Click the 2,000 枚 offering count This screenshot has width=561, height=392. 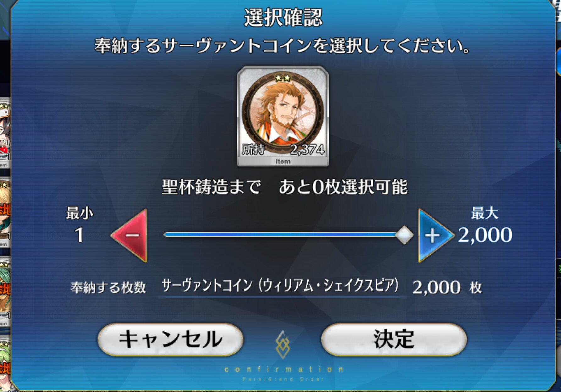[447, 287]
